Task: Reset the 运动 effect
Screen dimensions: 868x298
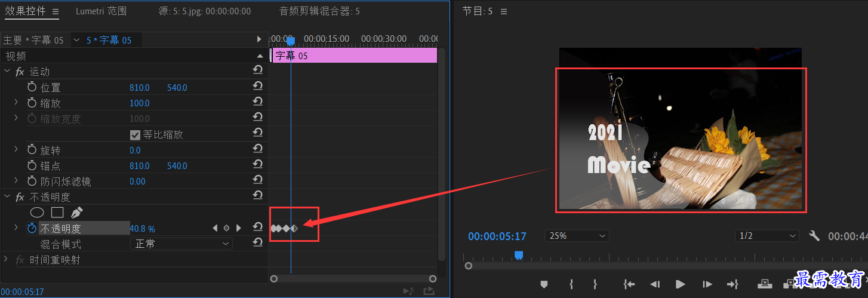Action: pyautogui.click(x=258, y=71)
